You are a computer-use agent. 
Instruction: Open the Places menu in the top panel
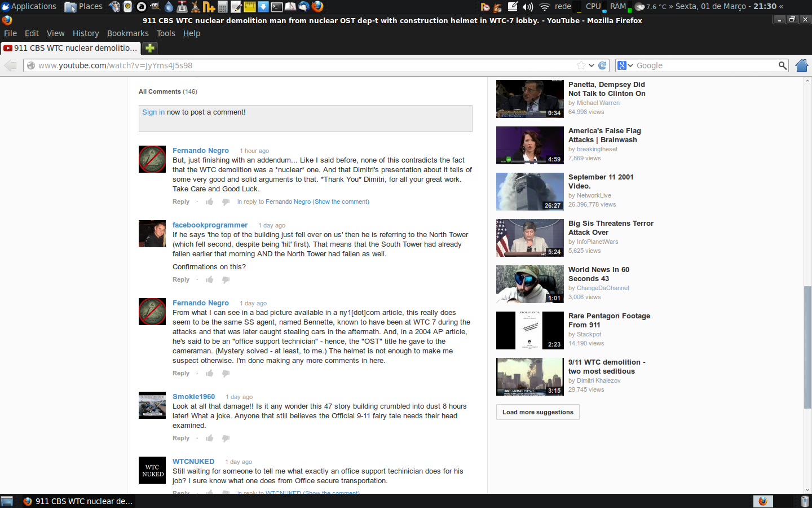point(83,6)
